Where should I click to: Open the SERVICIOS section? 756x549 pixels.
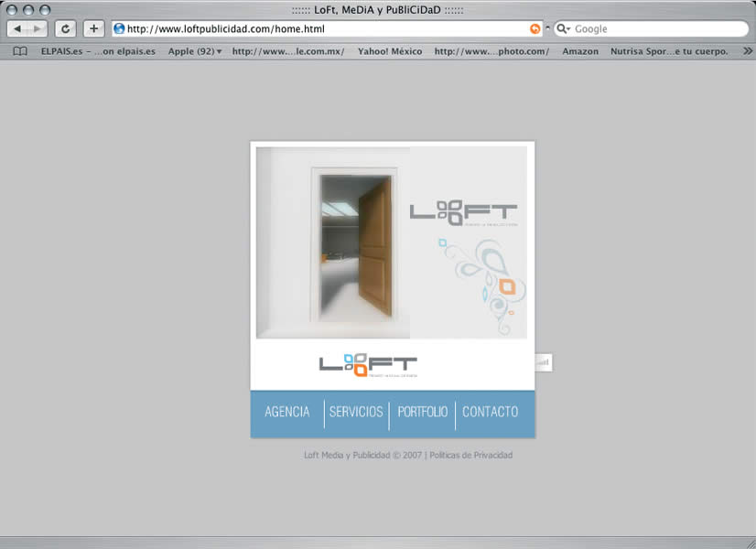[356, 412]
